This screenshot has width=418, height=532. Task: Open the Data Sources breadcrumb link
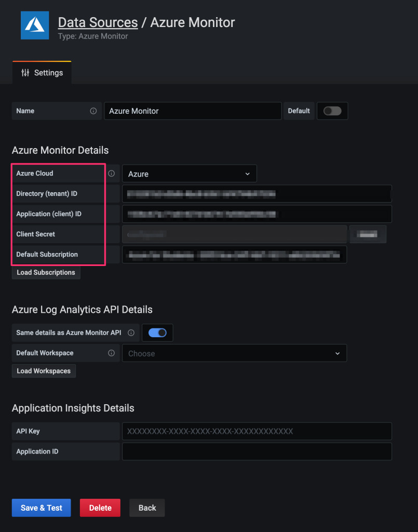coord(98,22)
